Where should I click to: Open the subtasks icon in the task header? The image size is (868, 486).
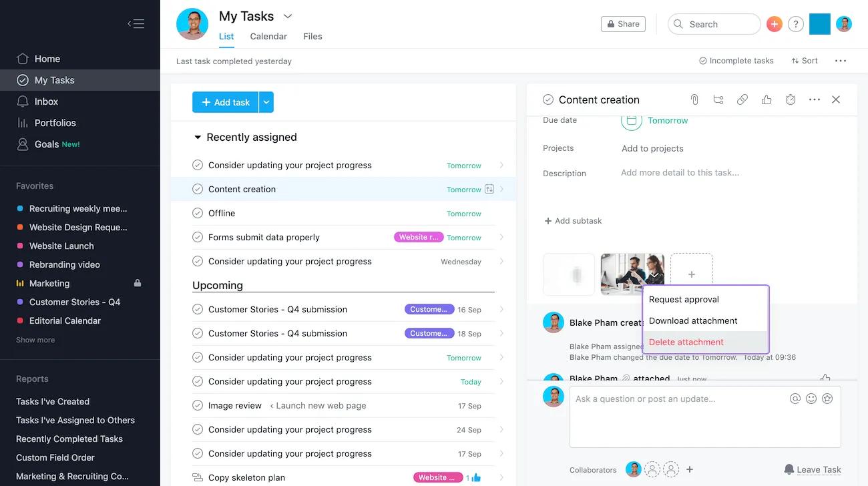tap(718, 99)
